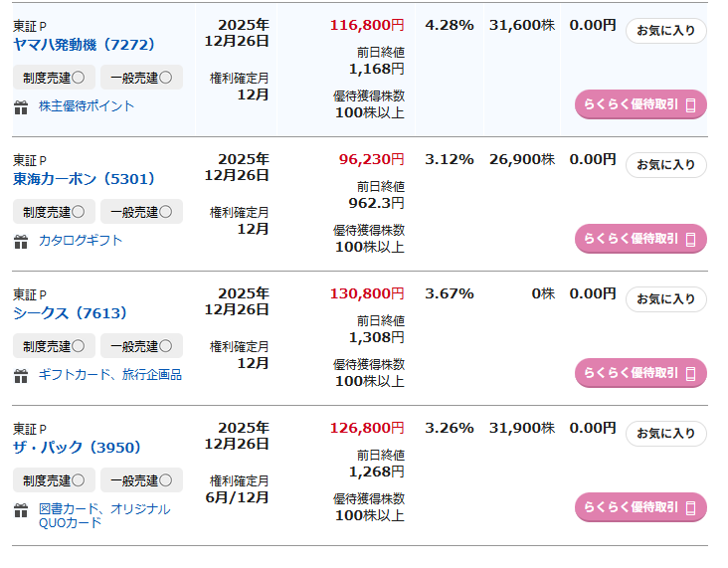728x568 pixels.
Task: View 図書カード、オリジナルQUOカード benefit details
Action: (103, 515)
